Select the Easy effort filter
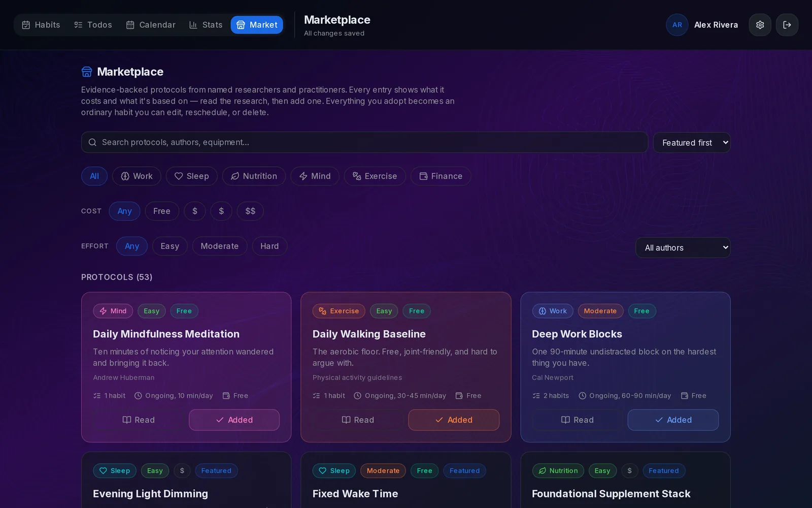The height and width of the screenshot is (508, 812). [x=170, y=246]
